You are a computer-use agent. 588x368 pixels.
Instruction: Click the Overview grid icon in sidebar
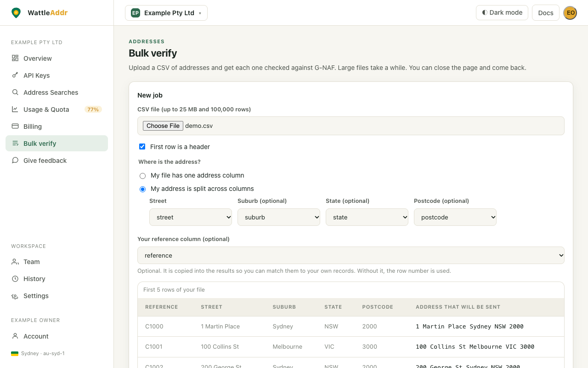(15, 58)
